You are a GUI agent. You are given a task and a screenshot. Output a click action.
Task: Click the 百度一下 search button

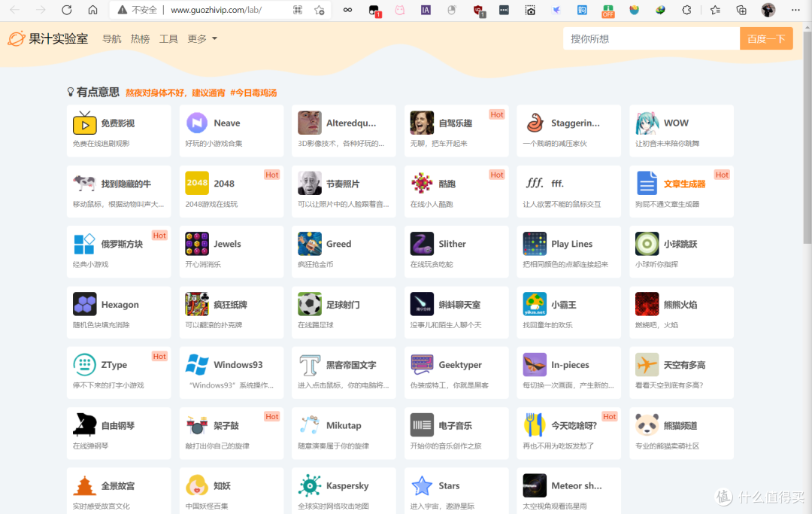[766, 39]
